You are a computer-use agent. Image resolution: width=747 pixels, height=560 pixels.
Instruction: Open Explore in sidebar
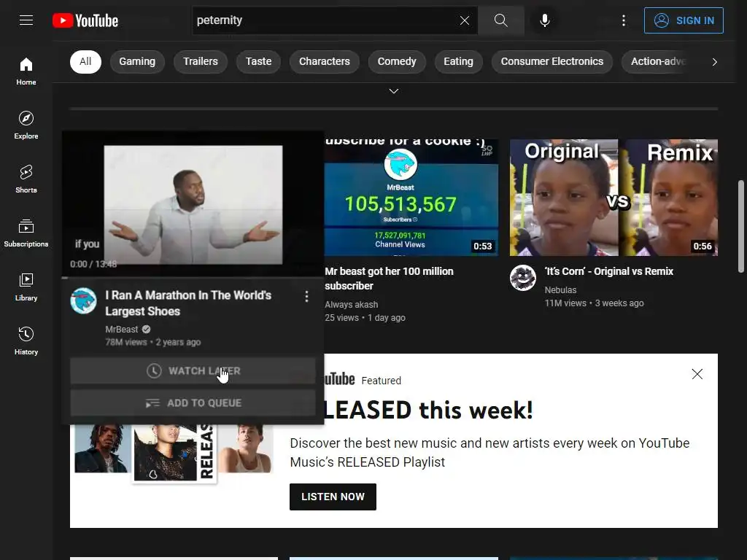coord(26,125)
